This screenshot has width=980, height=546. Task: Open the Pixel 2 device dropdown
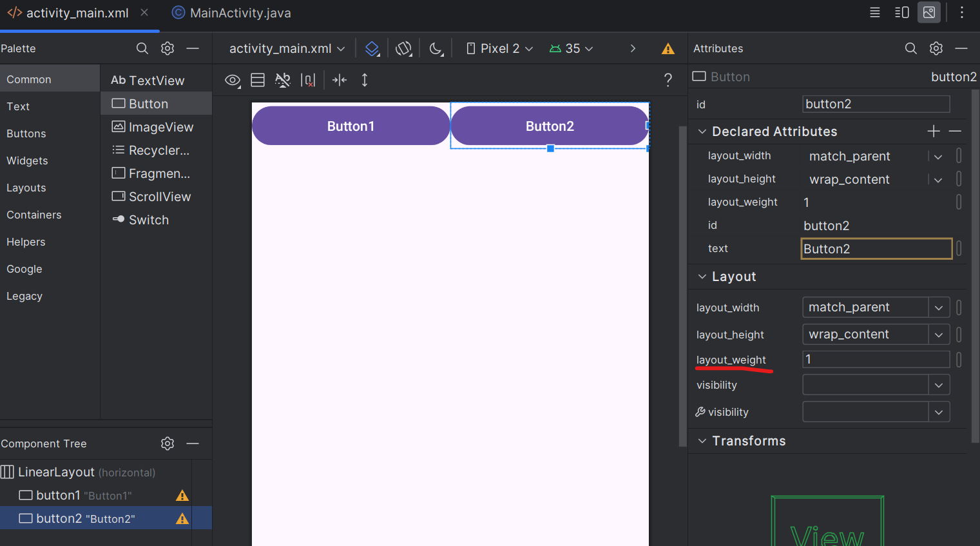tap(499, 48)
